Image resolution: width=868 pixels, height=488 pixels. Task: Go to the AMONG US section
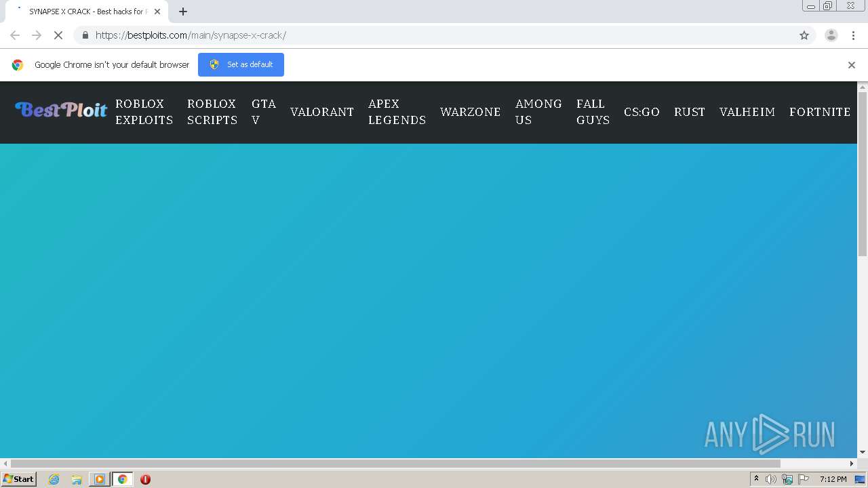(538, 112)
